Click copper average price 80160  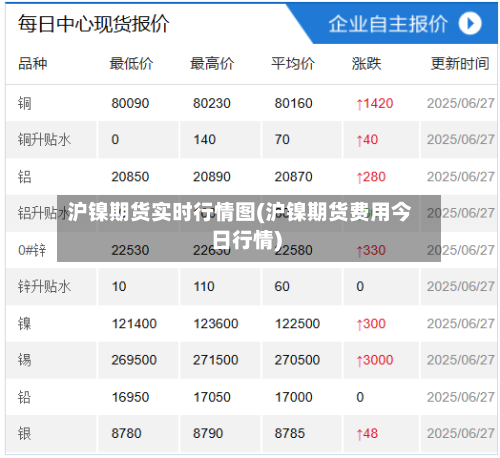coord(293,103)
